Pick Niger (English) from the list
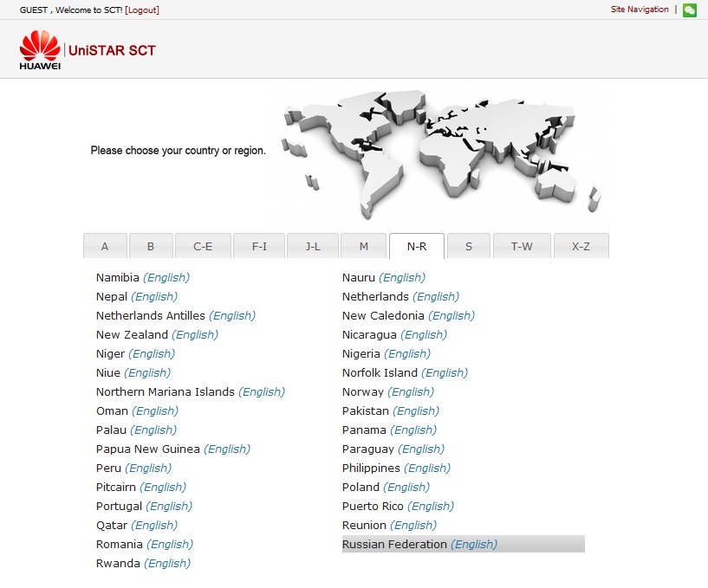This screenshot has height=588, width=708. tap(135, 353)
